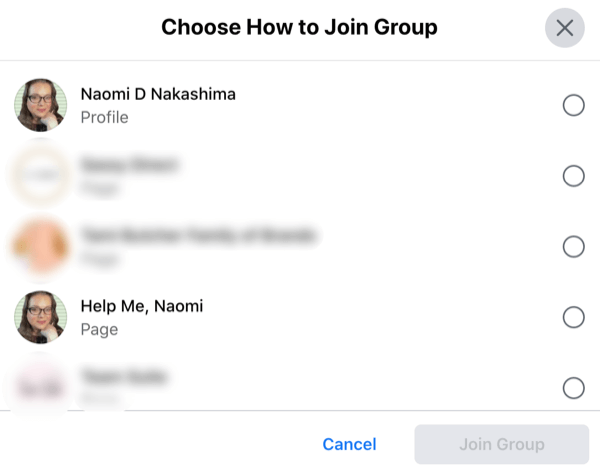Click the Profile subtitle under Naomi D Nakashima

pyautogui.click(x=104, y=118)
